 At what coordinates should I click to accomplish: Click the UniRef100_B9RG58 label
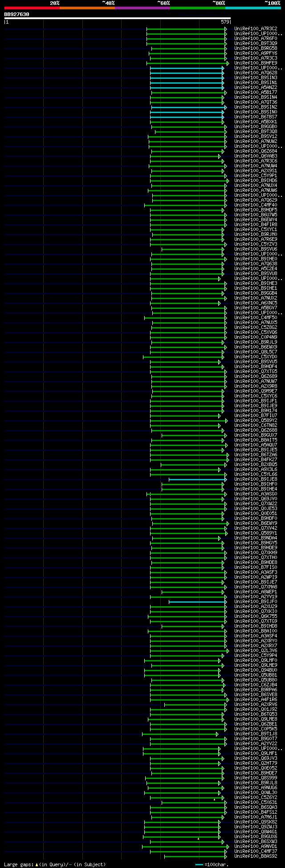coord(256,49)
